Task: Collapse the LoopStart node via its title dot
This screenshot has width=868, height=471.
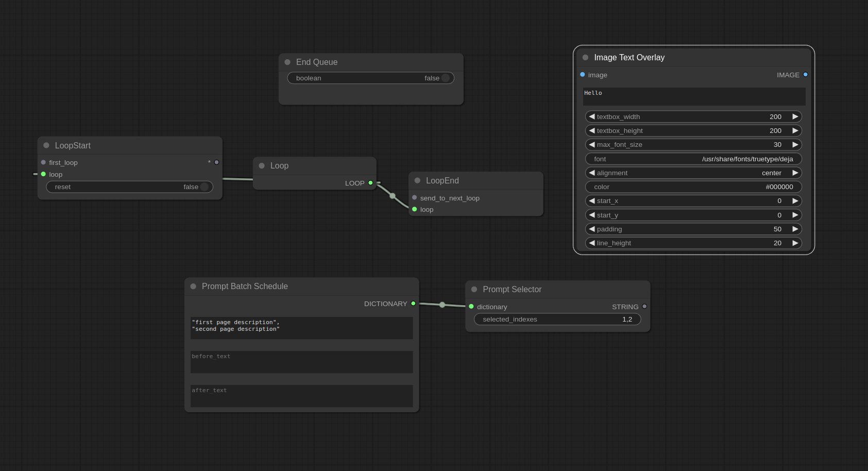Action: point(46,146)
